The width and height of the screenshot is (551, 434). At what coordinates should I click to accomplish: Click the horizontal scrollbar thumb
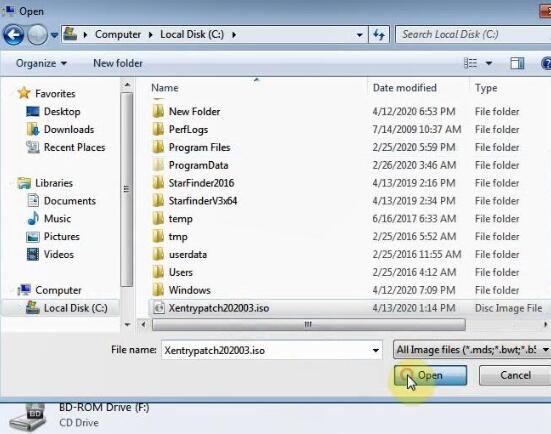click(x=309, y=324)
